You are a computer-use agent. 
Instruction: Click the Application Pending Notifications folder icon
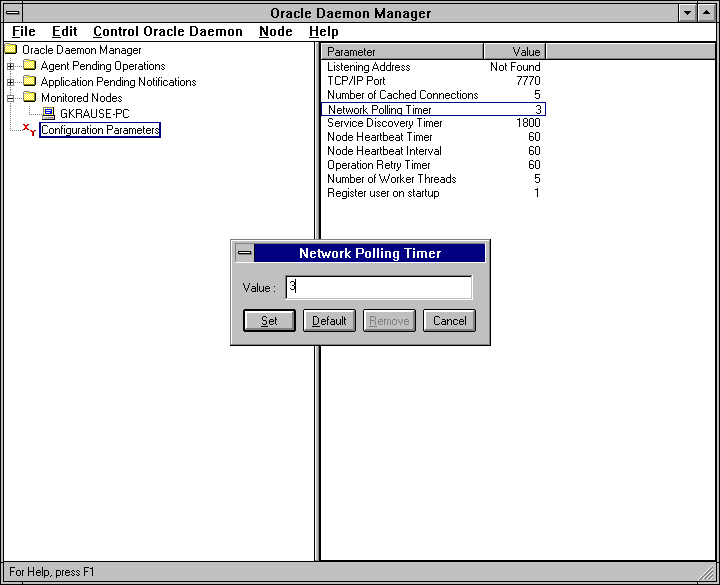[x=29, y=82]
